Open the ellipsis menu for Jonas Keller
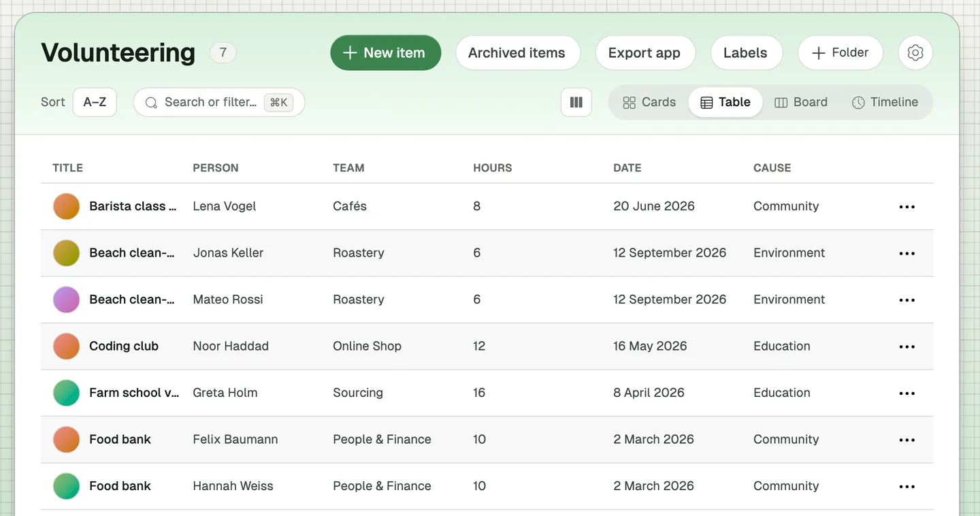Viewport: 980px width, 516px height. pyautogui.click(x=907, y=253)
